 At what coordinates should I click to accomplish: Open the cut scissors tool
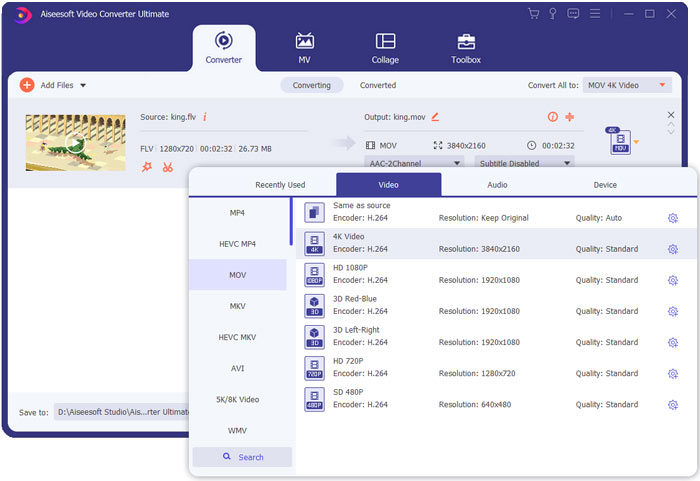[167, 167]
